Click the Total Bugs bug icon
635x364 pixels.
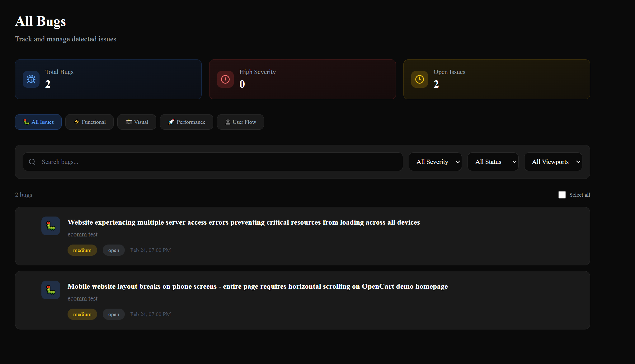[31, 79]
